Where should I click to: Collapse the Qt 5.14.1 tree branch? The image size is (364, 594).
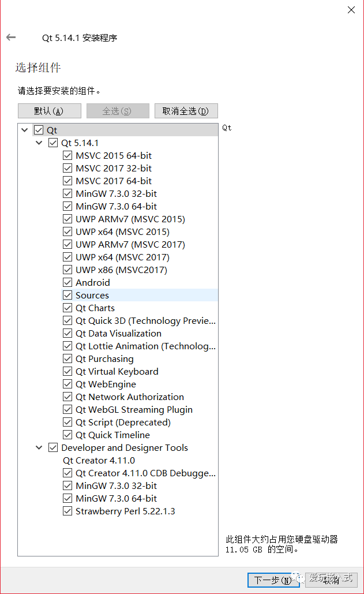pyautogui.click(x=39, y=143)
